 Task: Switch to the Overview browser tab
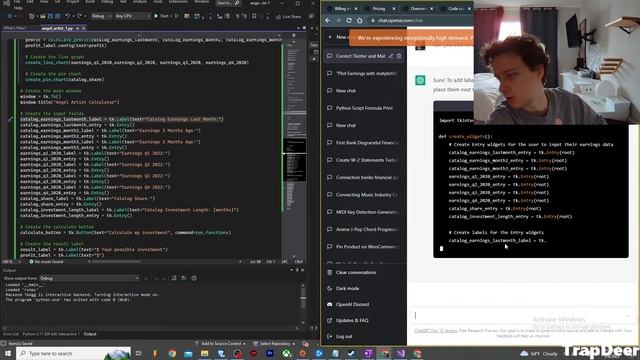click(x=418, y=9)
